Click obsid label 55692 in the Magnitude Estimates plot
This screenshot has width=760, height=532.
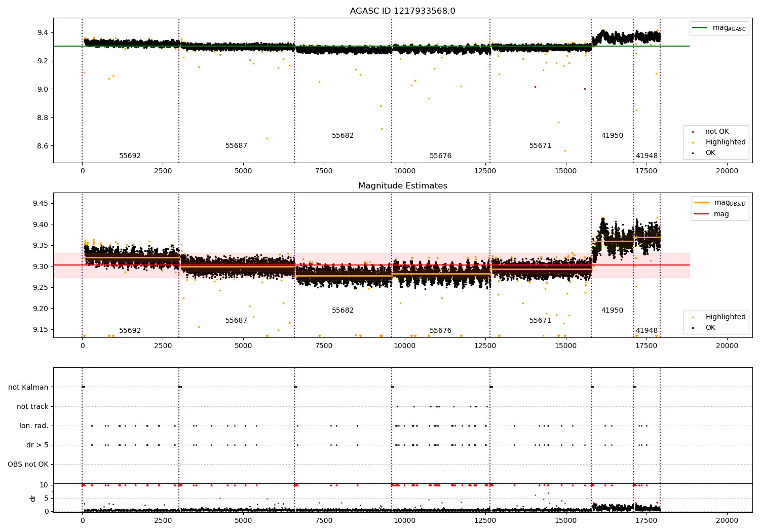130,331
